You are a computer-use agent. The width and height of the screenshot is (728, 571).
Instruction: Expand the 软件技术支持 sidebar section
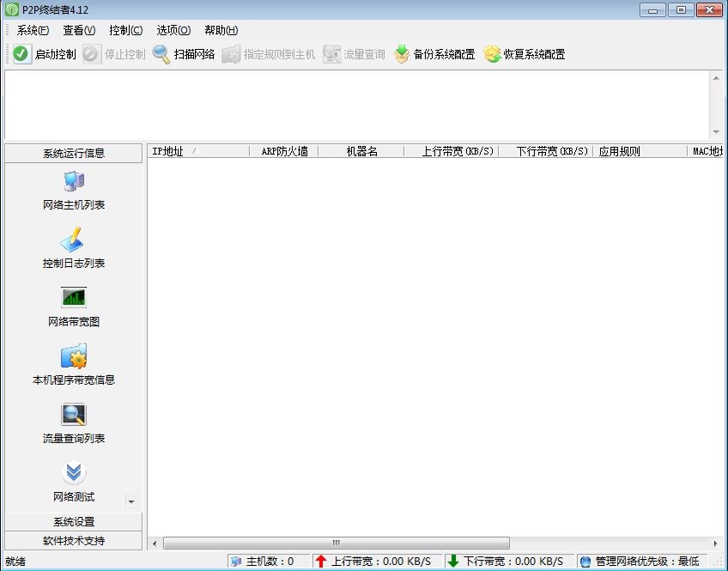point(74,541)
